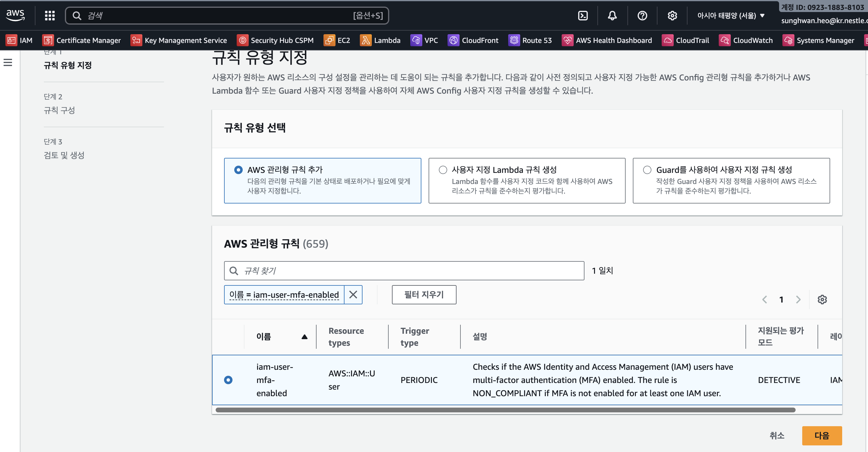868x452 pixels.
Task: Click the horizontal scrollbar under rules table
Action: [x=505, y=410]
